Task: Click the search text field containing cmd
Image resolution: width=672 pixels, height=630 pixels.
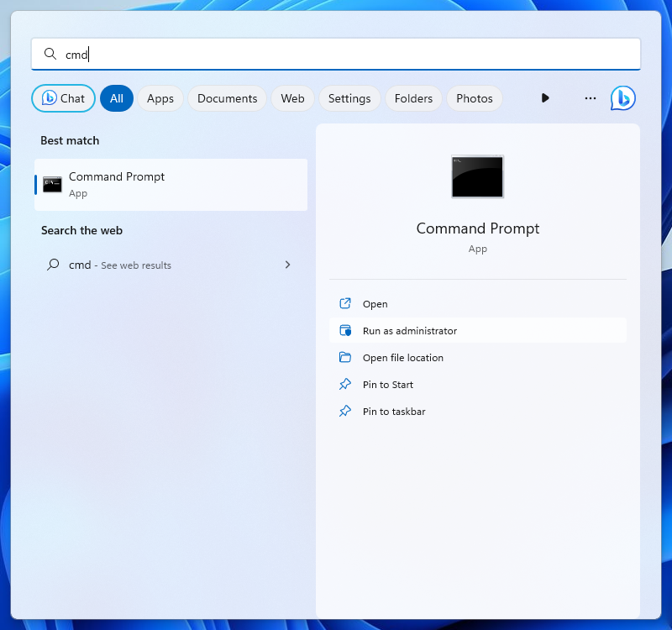Action: (x=336, y=55)
